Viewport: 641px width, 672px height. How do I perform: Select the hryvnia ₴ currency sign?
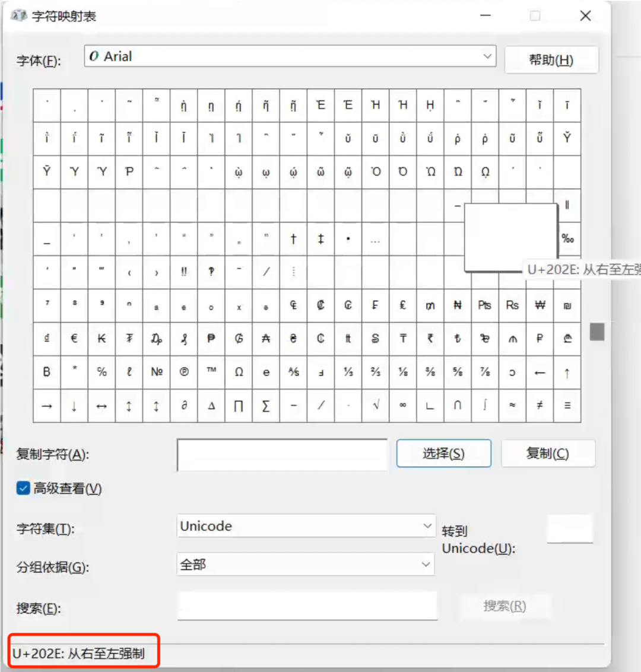point(293,339)
